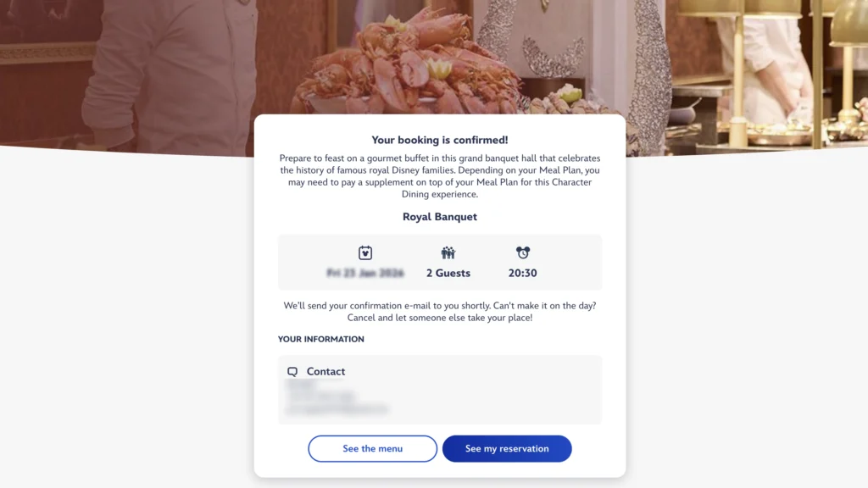Screen dimensions: 868x488
Task: Click the Contact section heading
Action: tap(325, 371)
